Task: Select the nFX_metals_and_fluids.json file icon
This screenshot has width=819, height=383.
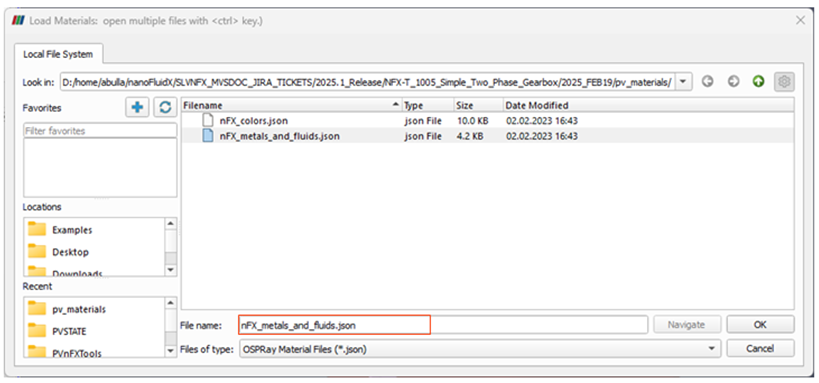Action: [208, 136]
